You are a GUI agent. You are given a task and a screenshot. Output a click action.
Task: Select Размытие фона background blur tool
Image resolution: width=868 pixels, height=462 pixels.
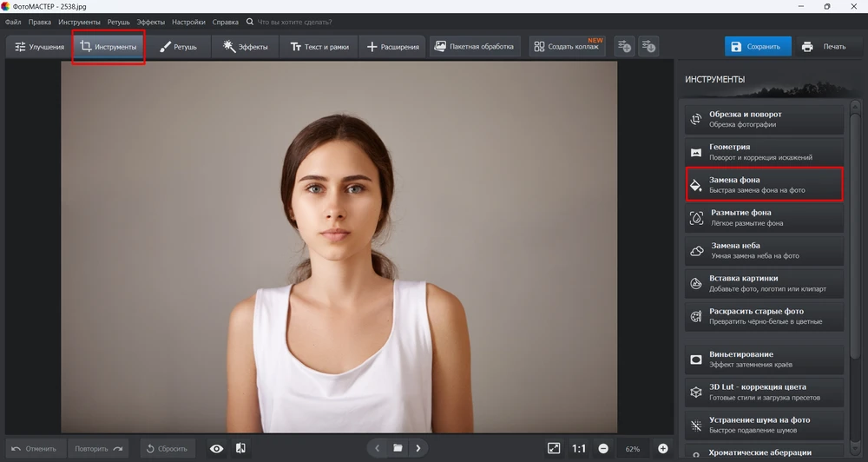(764, 218)
